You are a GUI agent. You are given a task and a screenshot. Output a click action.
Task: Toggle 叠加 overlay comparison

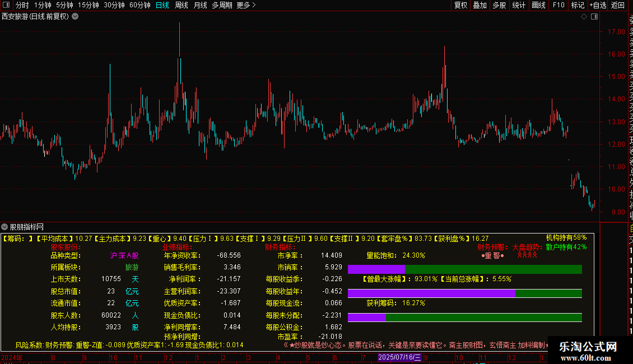[x=480, y=5]
